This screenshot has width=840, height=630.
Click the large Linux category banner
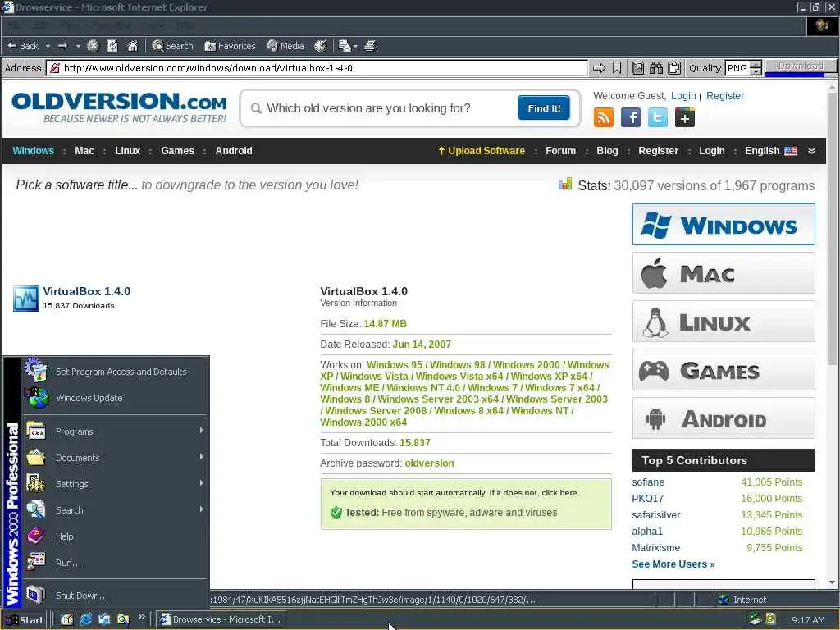724,322
